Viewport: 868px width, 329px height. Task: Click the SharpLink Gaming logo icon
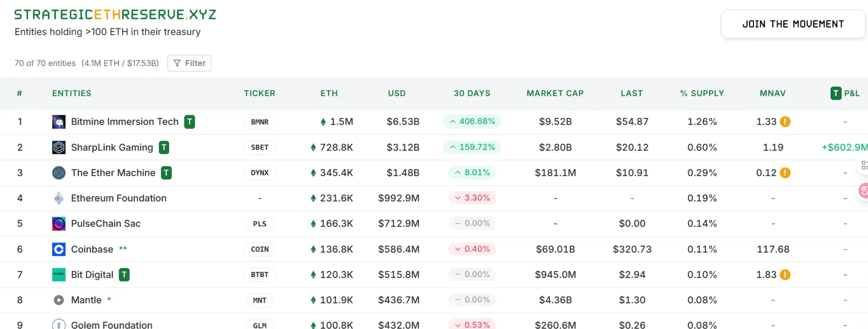59,147
